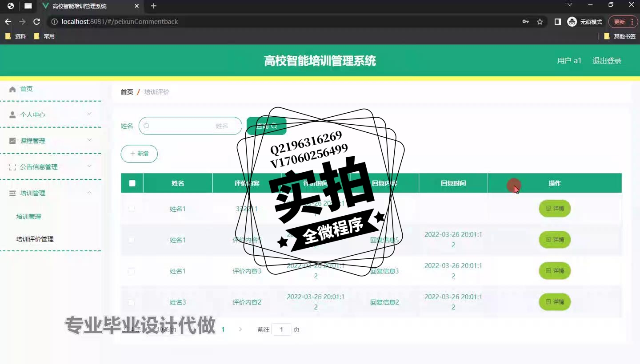Check the row with 回复信息5
The height and width of the screenshot is (364, 640).
tap(132, 240)
